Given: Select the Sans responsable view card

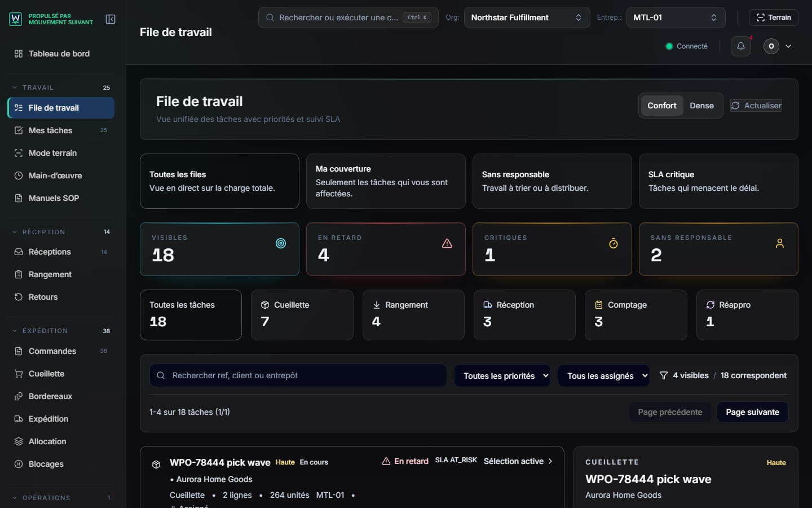Looking at the screenshot, I should pos(552,181).
